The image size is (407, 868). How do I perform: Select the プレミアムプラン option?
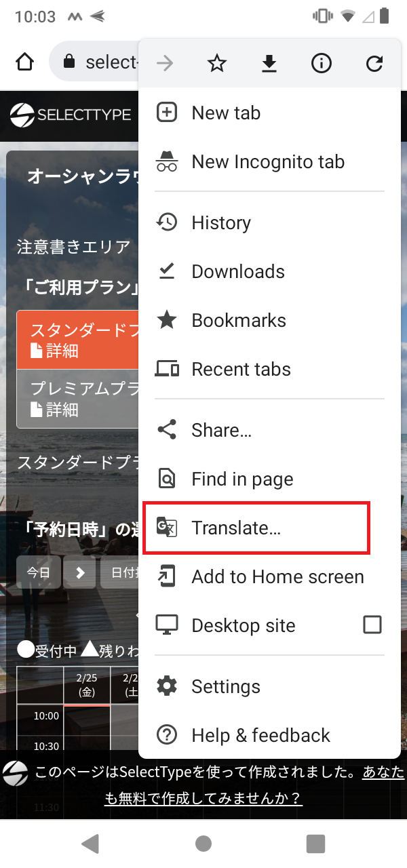tap(78, 399)
